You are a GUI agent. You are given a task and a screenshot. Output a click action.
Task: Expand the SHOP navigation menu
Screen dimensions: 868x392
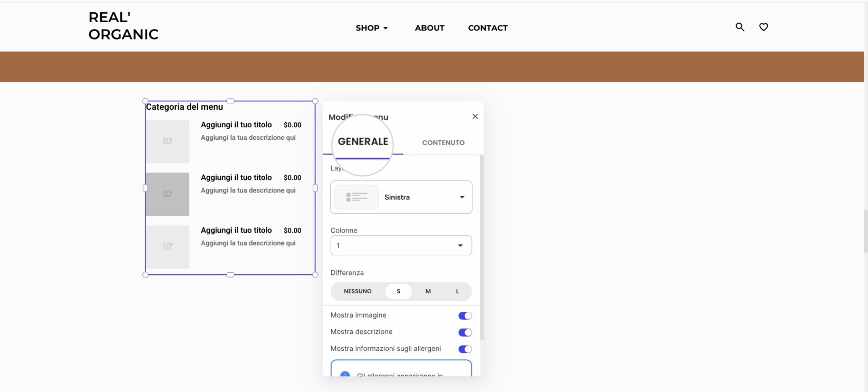point(372,28)
